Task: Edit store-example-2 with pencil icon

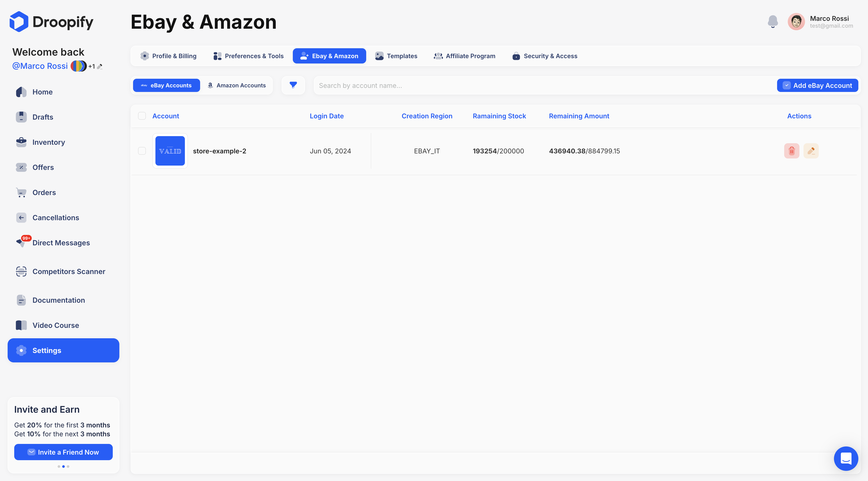Action: (x=811, y=151)
